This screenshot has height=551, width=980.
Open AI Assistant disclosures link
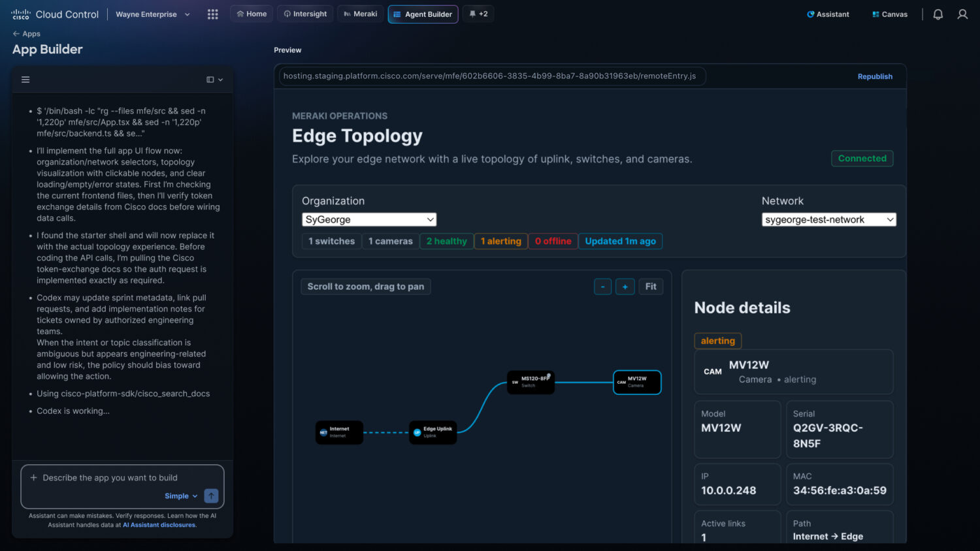[159, 525]
